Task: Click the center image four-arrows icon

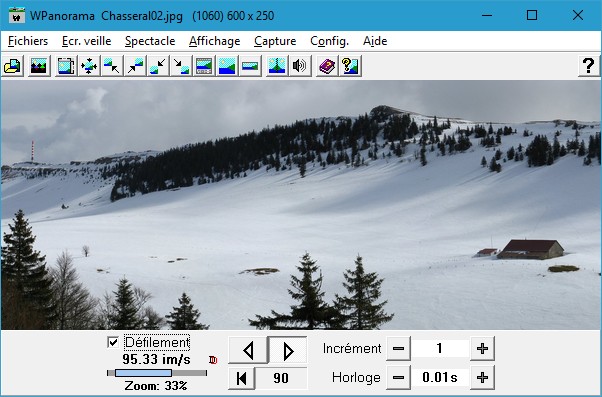Action: (x=89, y=66)
